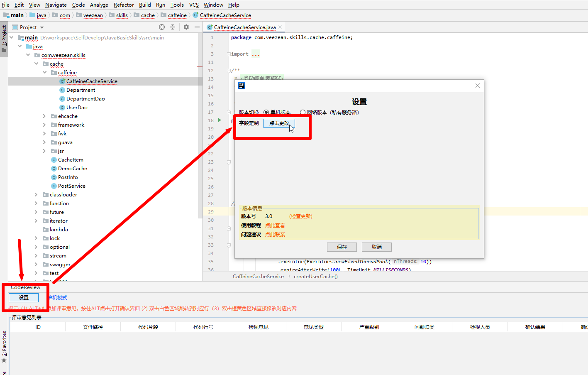Screen dimensions: 588x375
Task: Select the 网络版本 (私有服务器) radio button
Action: pos(303,112)
